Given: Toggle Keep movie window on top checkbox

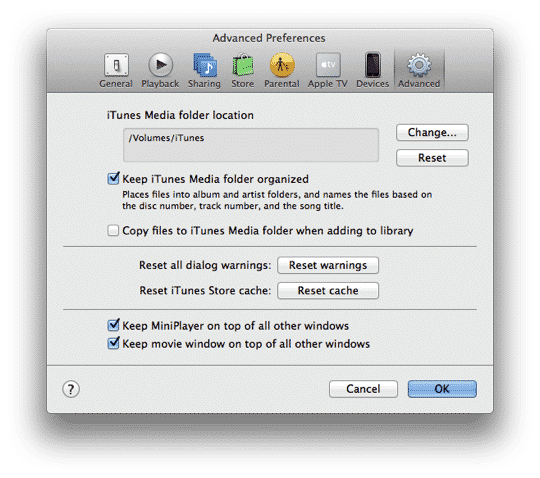Looking at the screenshot, I should (x=113, y=343).
